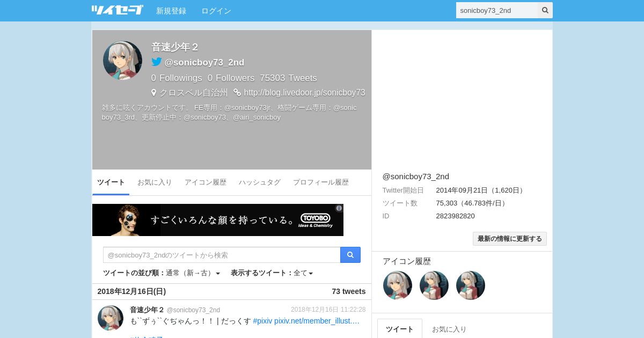Click the Twisave logo in the header
Image resolution: width=644 pixels, height=338 pixels.
pyautogui.click(x=117, y=10)
